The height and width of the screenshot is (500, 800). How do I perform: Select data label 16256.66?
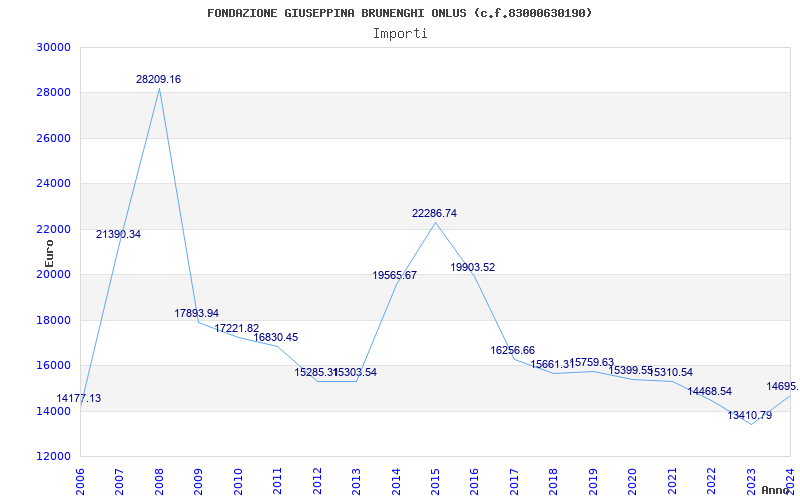(x=513, y=351)
